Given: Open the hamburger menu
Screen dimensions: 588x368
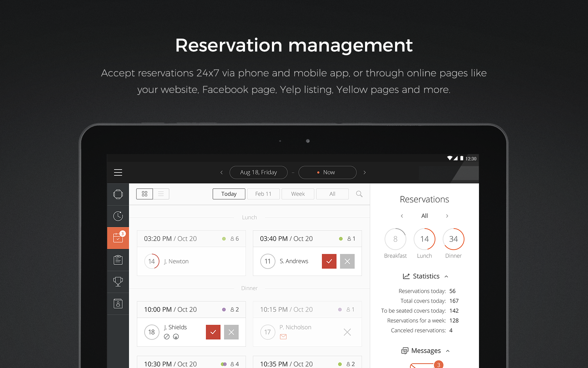Looking at the screenshot, I should click(118, 172).
